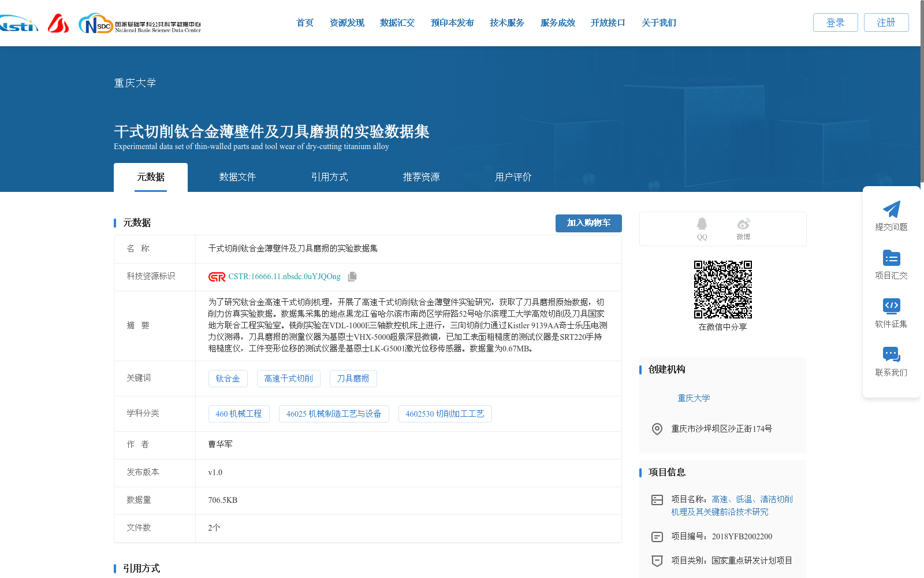The height and width of the screenshot is (578, 924).
Task: Click the software collection (软件征集) code icon
Action: pos(892,306)
